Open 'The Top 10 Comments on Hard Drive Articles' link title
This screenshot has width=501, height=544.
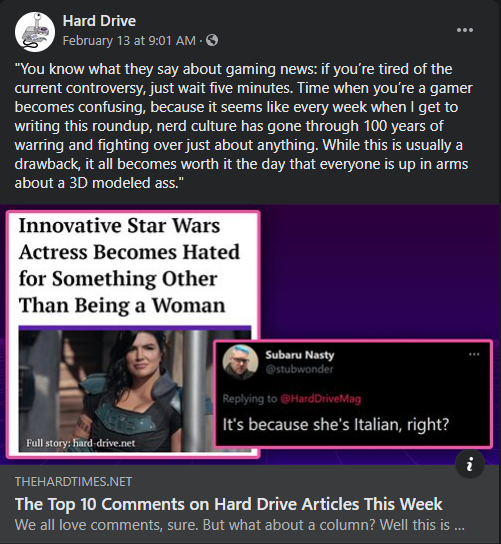229,504
